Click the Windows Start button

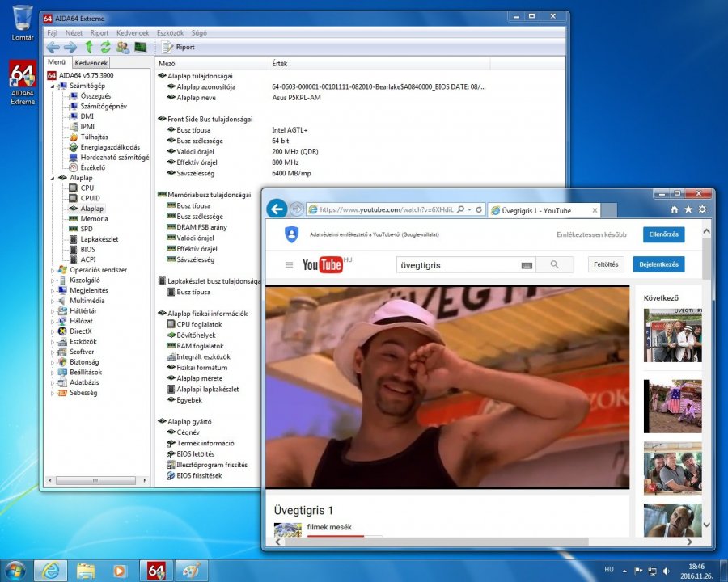[15, 571]
